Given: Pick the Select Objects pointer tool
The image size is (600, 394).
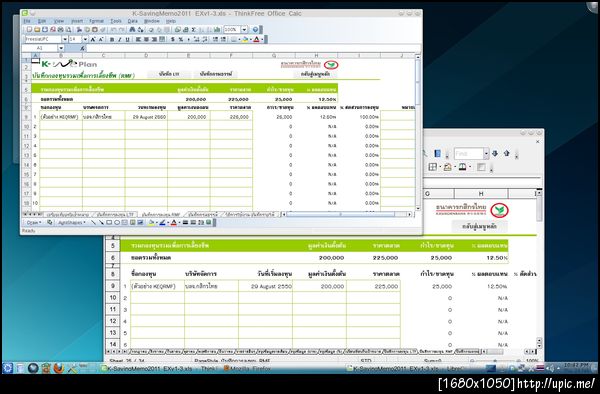Looking at the screenshot, I should [50, 222].
